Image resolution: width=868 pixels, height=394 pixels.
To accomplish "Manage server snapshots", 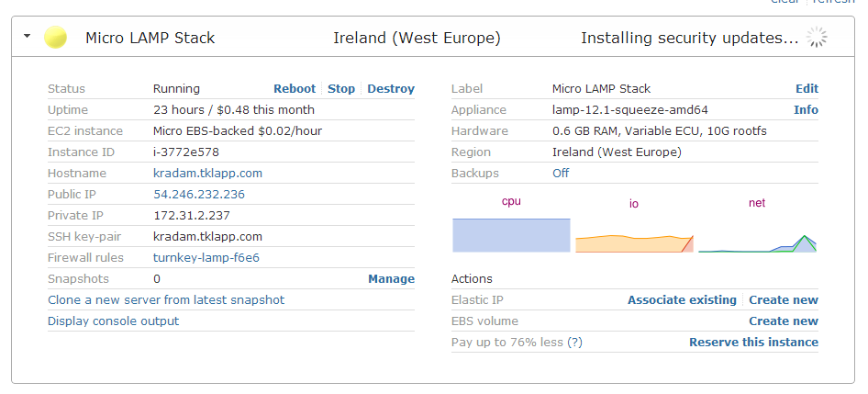I will point(391,279).
